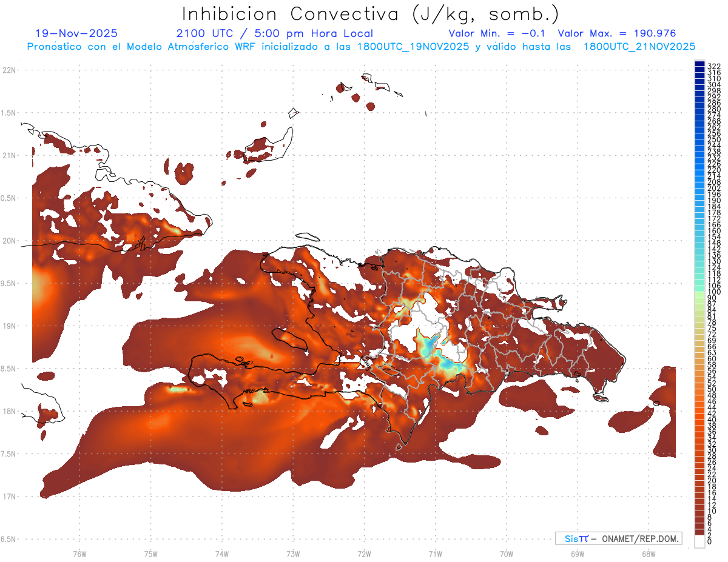Click the '1800UTC_21NOV2025' validity end time

tap(640, 46)
